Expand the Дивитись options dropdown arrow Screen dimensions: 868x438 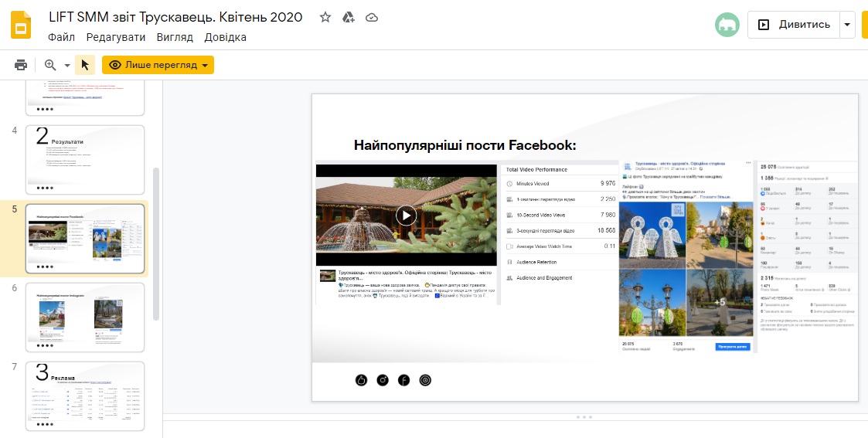(847, 25)
